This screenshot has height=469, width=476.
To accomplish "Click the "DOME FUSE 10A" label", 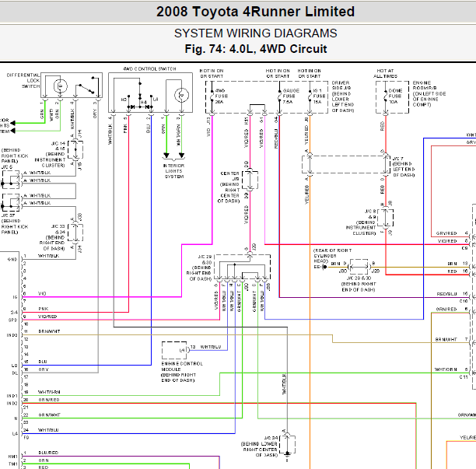I will pos(395,96).
